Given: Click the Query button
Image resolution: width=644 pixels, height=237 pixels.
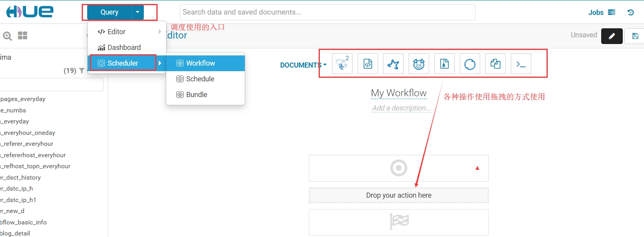Looking at the screenshot, I should [x=109, y=12].
